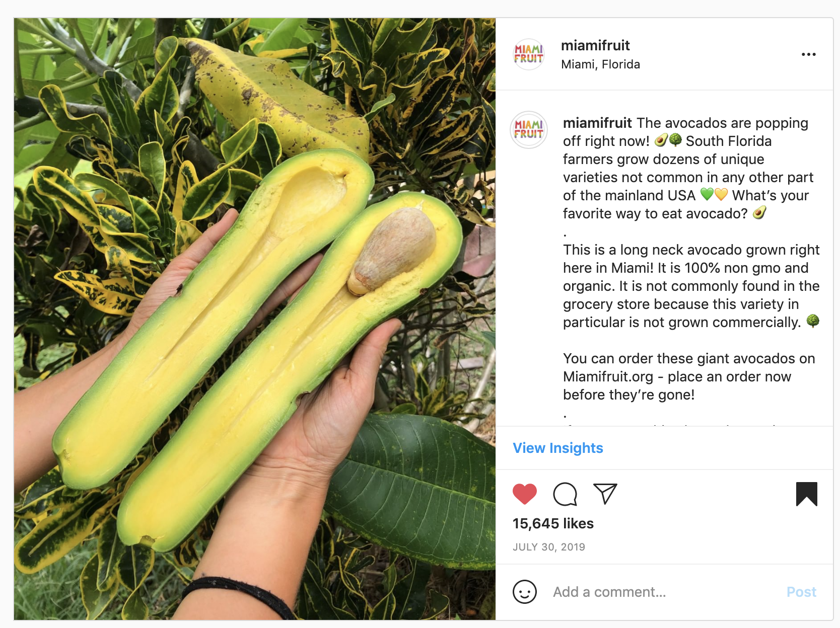Viewport: 840px width, 628px height.
Task: Click the long neck avocado photo
Action: pos(255,319)
